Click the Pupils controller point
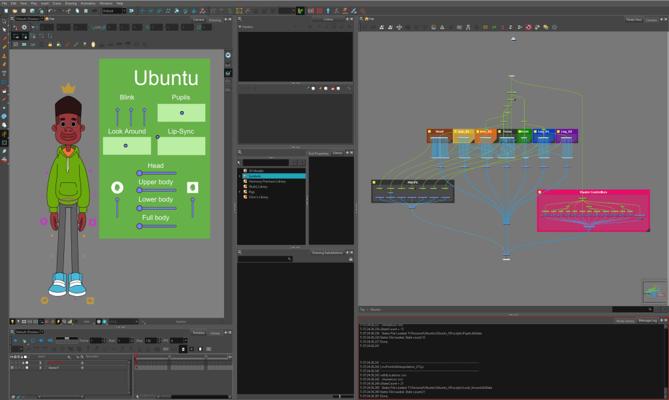This screenshot has height=400, width=669. click(x=182, y=113)
